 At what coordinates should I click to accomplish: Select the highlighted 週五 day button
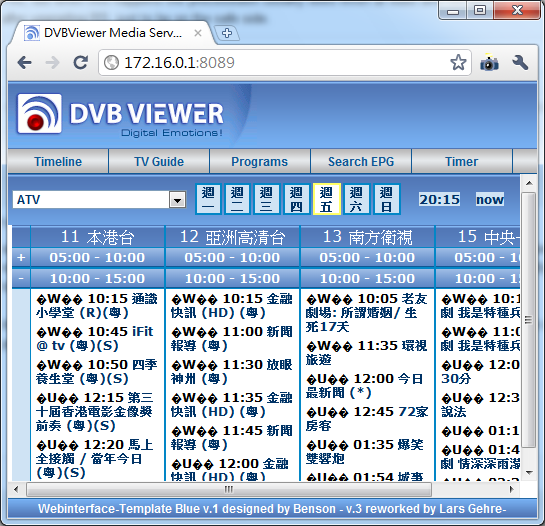326,199
